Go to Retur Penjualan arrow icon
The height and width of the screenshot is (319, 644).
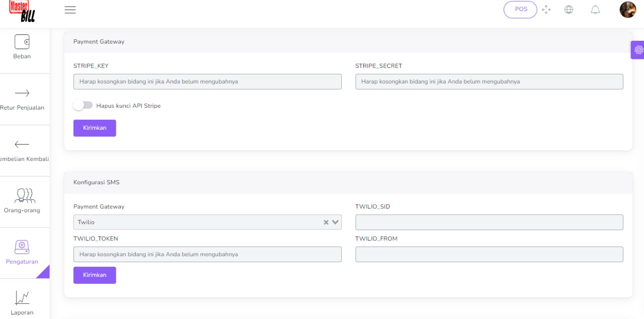coord(22,93)
